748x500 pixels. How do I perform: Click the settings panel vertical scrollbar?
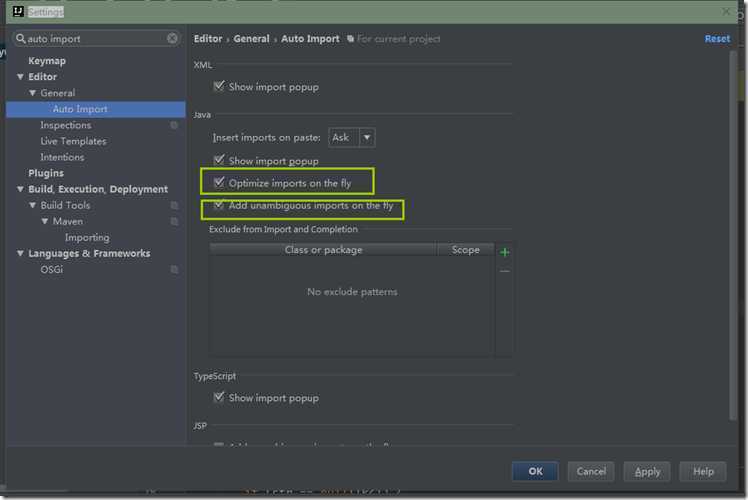tap(733, 236)
